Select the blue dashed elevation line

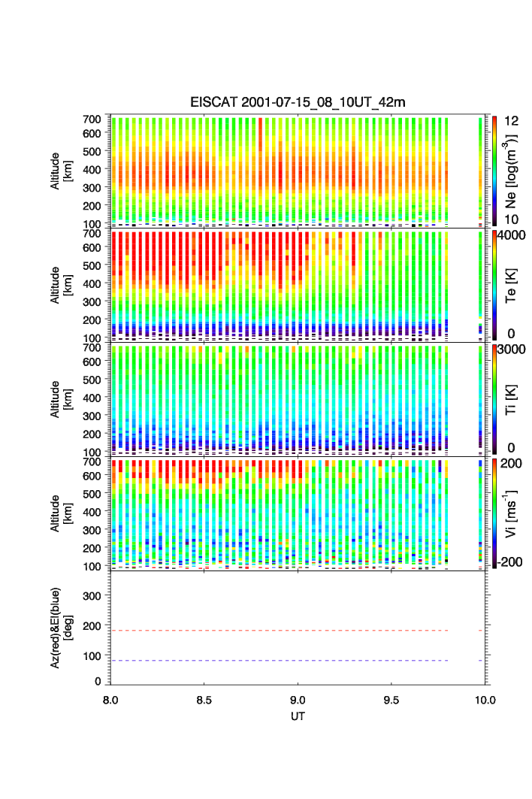(x=278, y=661)
